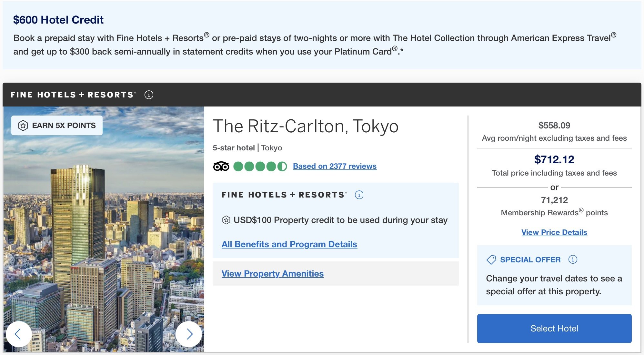Open Based on 2377 reviews link
644x355 pixels.
[335, 166]
